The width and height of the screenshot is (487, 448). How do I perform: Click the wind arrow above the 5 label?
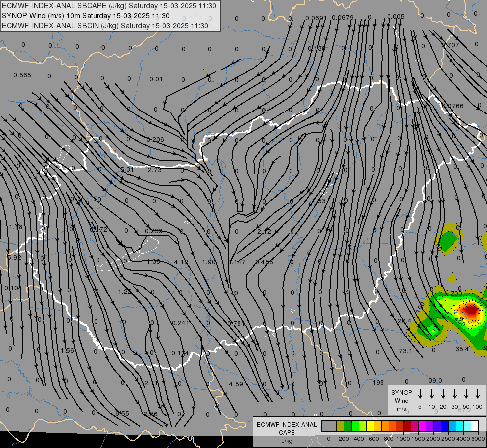pyautogui.click(x=420, y=393)
